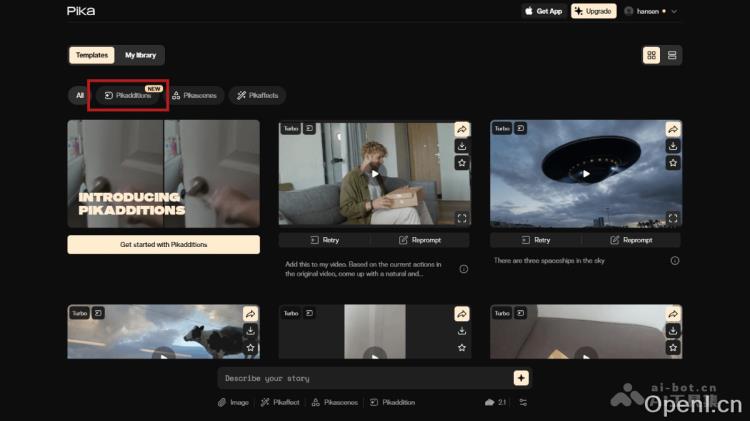Switch to grid view layout
This screenshot has height=421, width=750.
652,55
